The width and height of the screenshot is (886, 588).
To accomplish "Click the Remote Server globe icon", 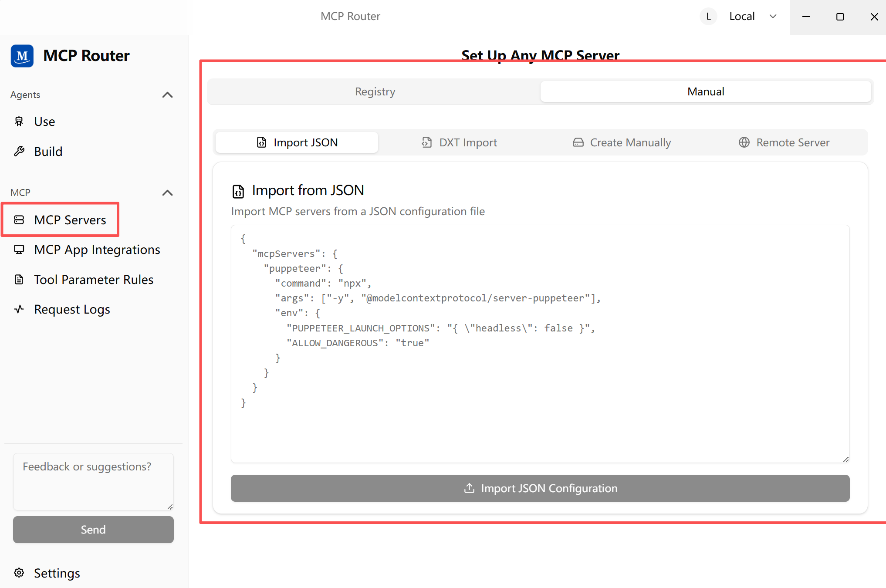I will 744,142.
